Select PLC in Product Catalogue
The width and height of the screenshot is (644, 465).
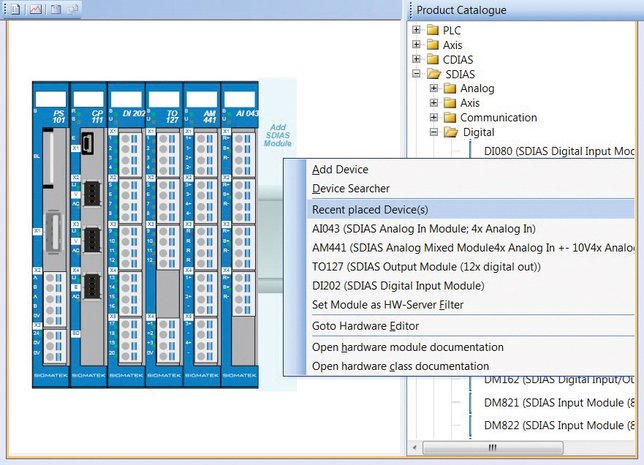(x=452, y=30)
